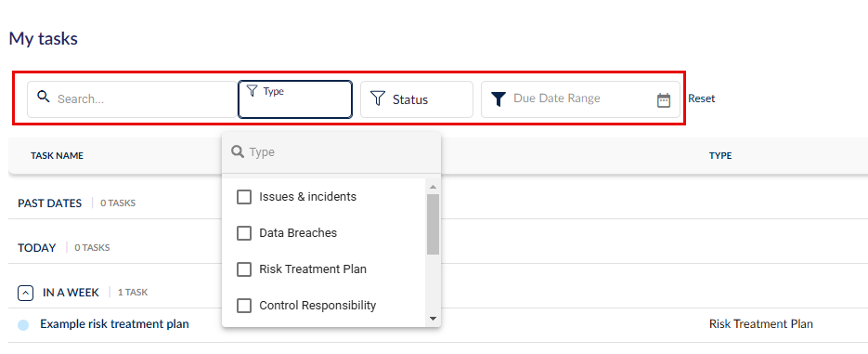
Task: Click the funnel icon in Type filter
Action: pos(252,90)
